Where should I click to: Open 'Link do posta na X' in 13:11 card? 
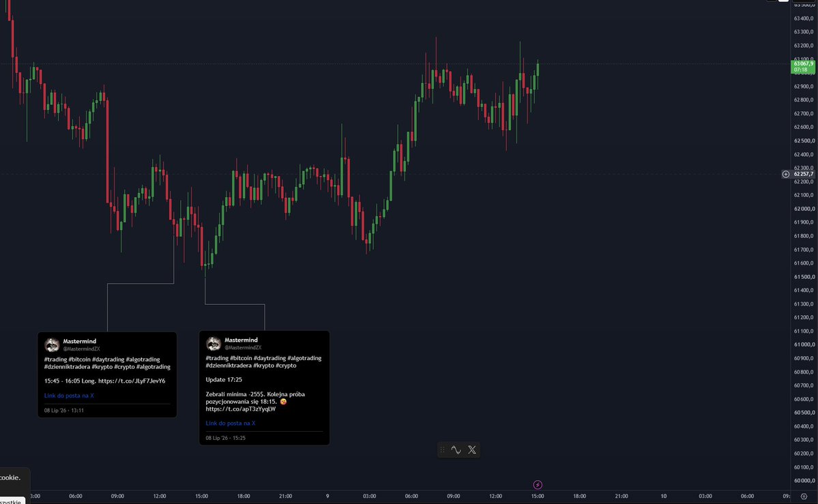click(69, 396)
